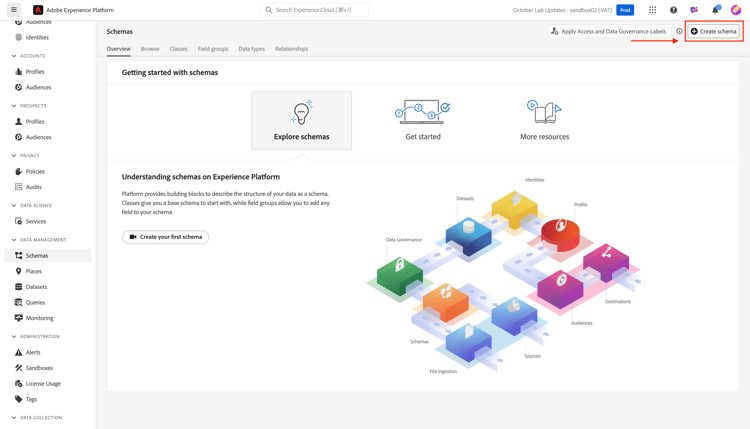This screenshot has width=750, height=429.
Task: Select the Explore schemas card
Action: 301,121
